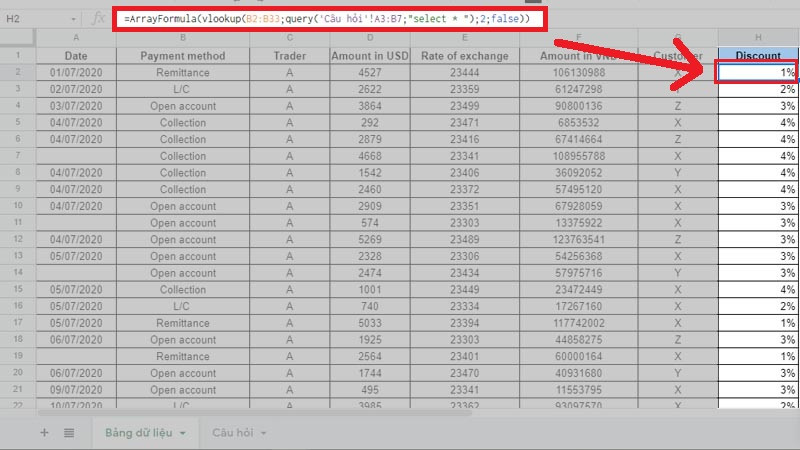Select VND amount cell 36092052
This screenshot has height=450, width=800.
pyautogui.click(x=579, y=172)
